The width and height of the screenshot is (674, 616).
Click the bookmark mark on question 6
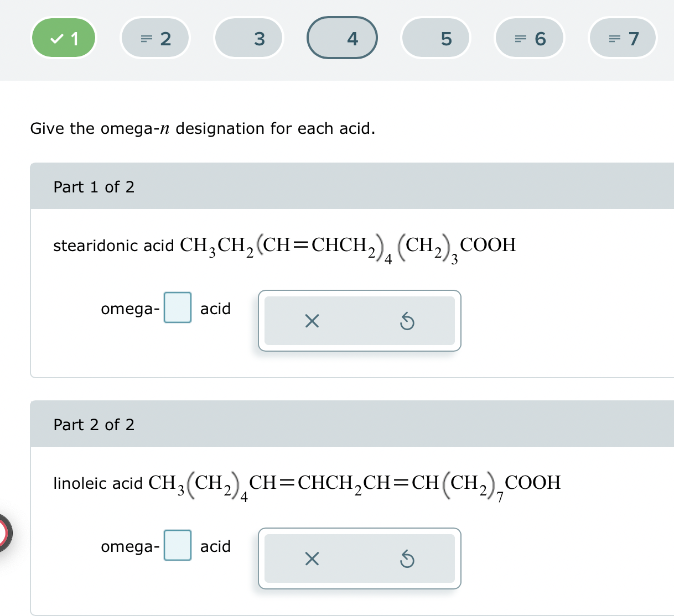(519, 38)
